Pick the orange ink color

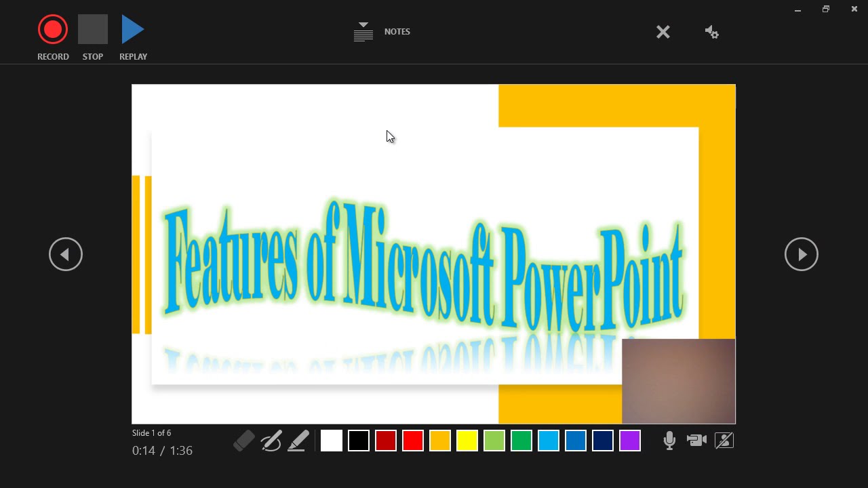pos(440,441)
